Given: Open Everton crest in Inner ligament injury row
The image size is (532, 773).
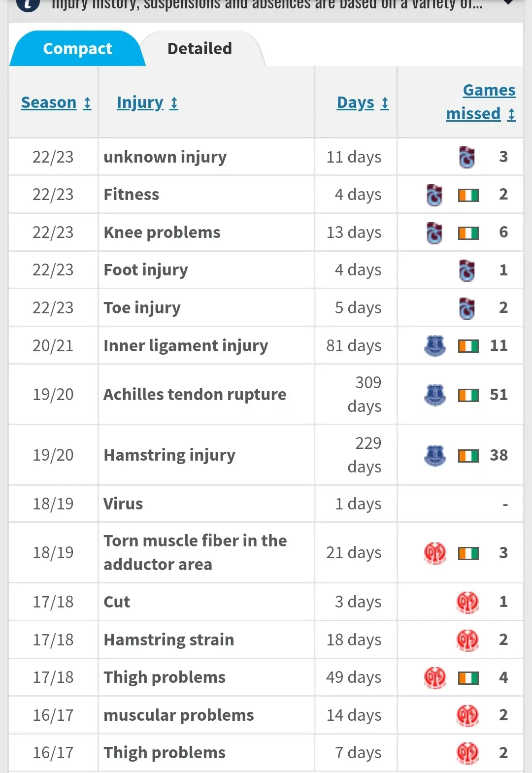Looking at the screenshot, I should click(x=435, y=346).
